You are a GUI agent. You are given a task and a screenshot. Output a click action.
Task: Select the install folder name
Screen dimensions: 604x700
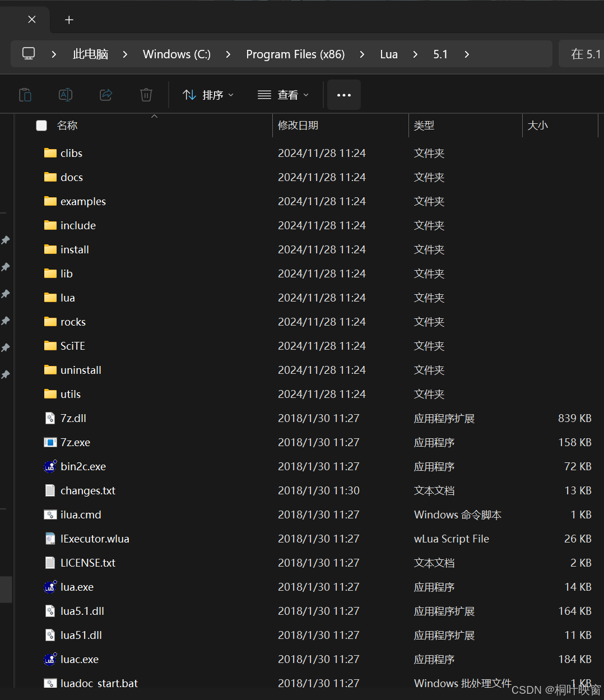click(x=75, y=249)
